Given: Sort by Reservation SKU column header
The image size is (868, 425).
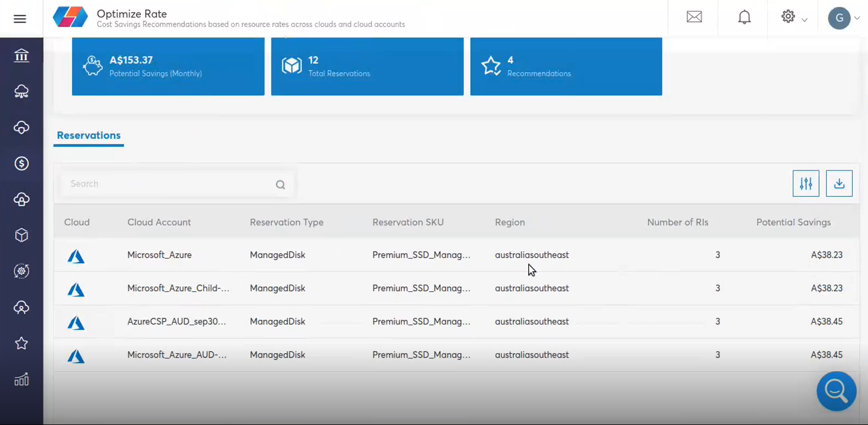Looking at the screenshot, I should (408, 222).
